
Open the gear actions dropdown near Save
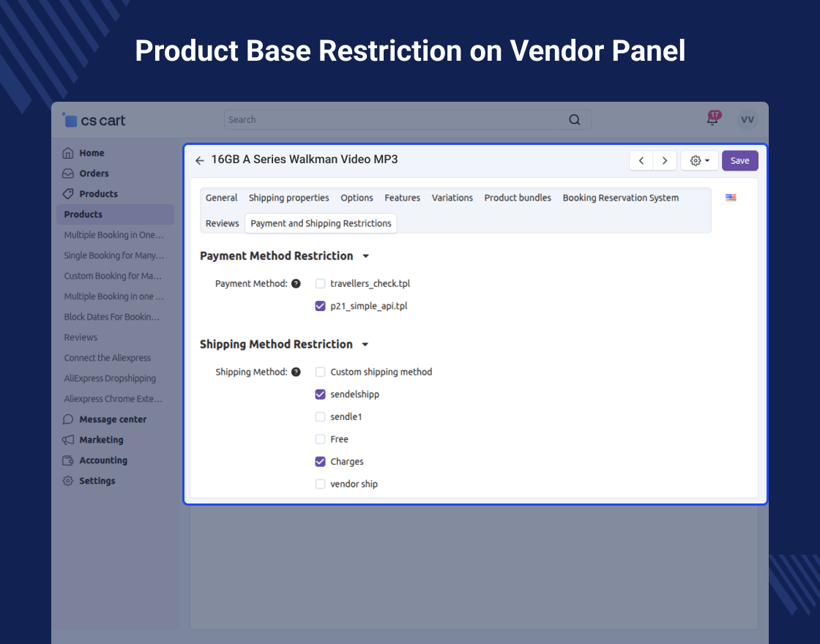[699, 160]
